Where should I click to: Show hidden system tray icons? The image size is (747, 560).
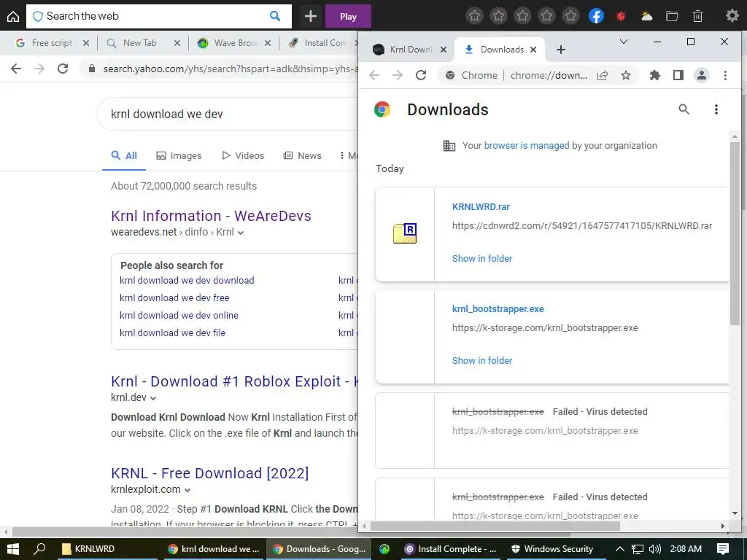point(620,549)
